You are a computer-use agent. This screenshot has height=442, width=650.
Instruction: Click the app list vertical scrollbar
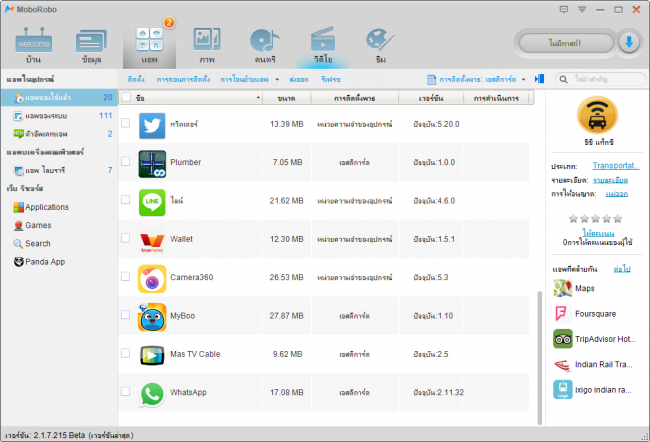pyautogui.click(x=539, y=357)
